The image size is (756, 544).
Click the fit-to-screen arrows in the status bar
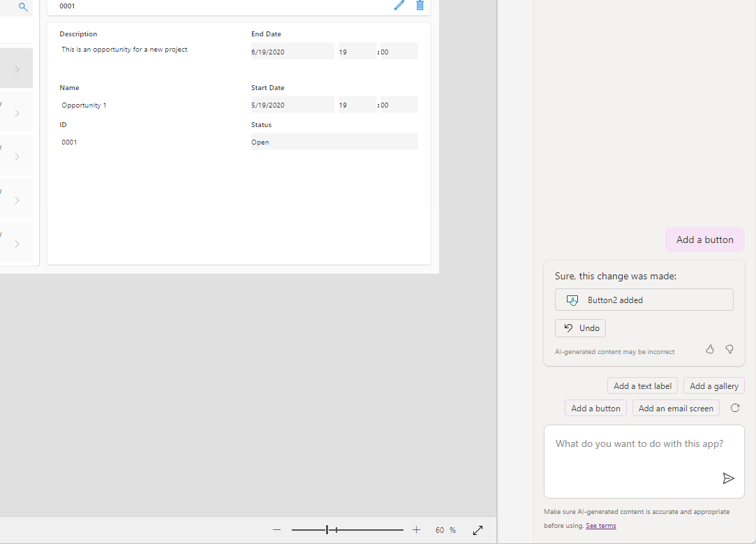[477, 529]
